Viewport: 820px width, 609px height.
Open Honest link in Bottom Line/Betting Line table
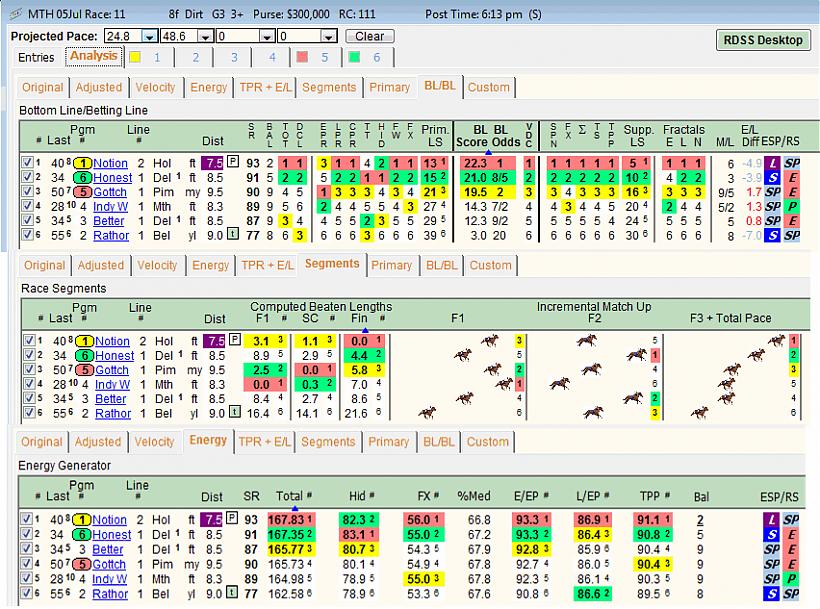[x=112, y=178]
